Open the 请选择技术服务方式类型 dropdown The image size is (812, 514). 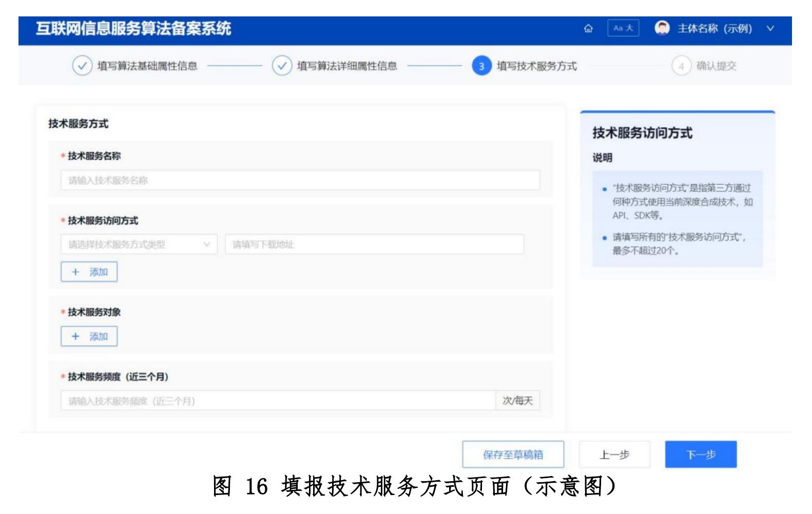point(139,244)
